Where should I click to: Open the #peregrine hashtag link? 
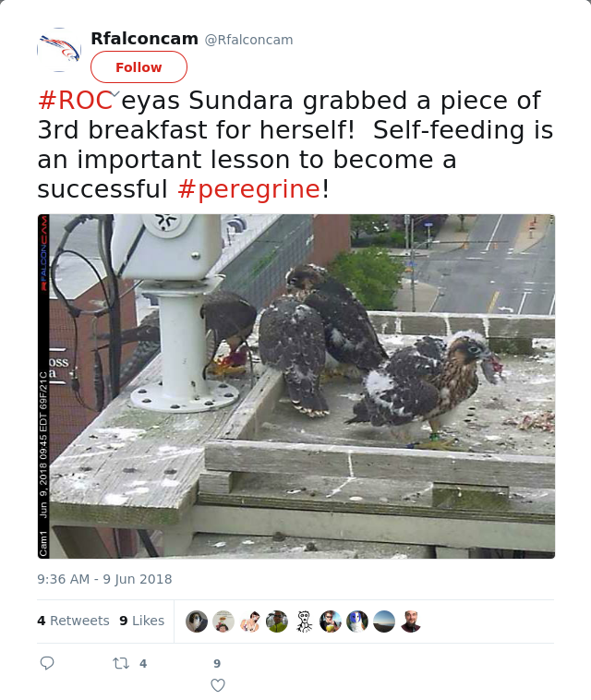point(249,188)
